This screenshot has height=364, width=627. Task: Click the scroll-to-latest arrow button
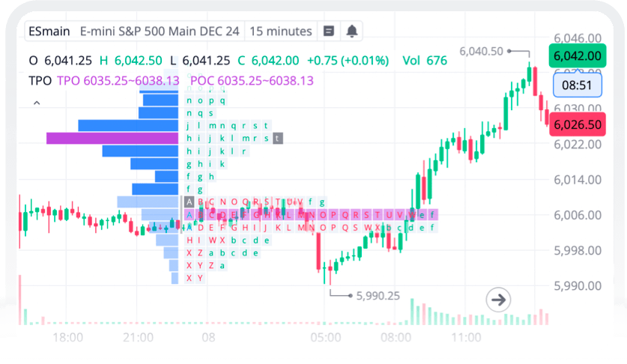pyautogui.click(x=497, y=300)
